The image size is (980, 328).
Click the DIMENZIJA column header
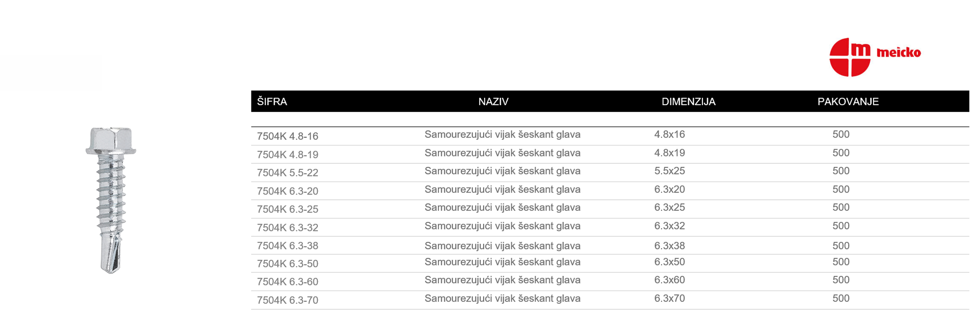(x=688, y=101)
